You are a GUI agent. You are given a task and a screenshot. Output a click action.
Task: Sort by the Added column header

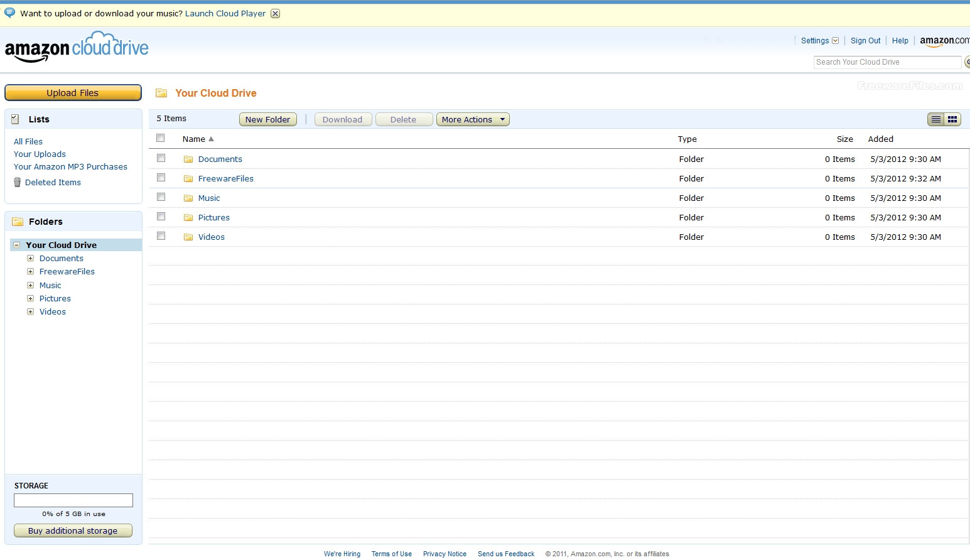pos(881,139)
